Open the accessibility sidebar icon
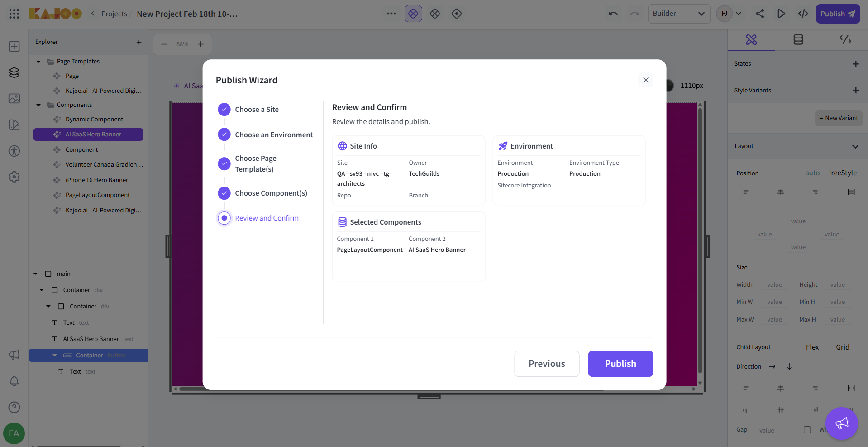The height and width of the screenshot is (447, 868). (14, 151)
